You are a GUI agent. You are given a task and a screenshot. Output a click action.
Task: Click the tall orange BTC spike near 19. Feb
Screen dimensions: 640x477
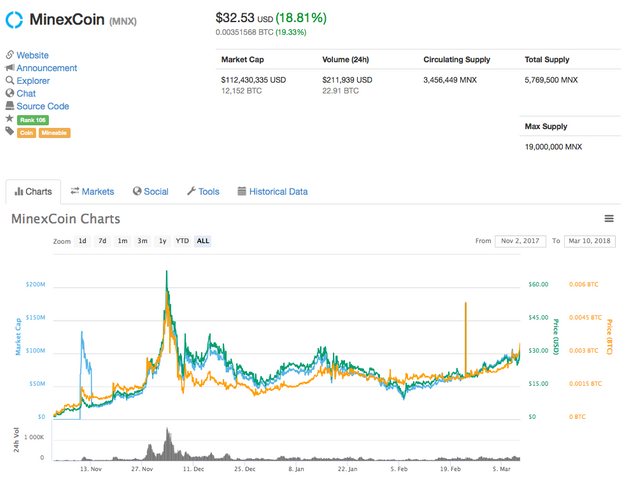coord(465,339)
